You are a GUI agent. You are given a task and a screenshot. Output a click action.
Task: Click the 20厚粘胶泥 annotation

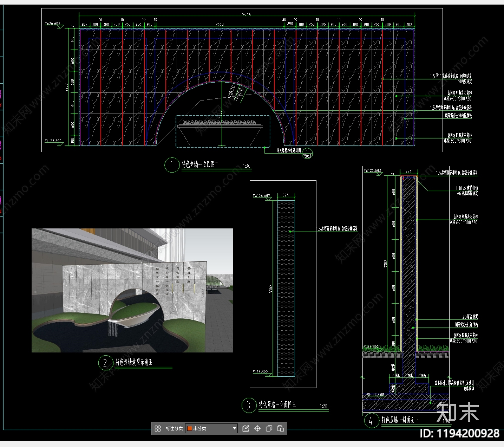(x=470, y=317)
